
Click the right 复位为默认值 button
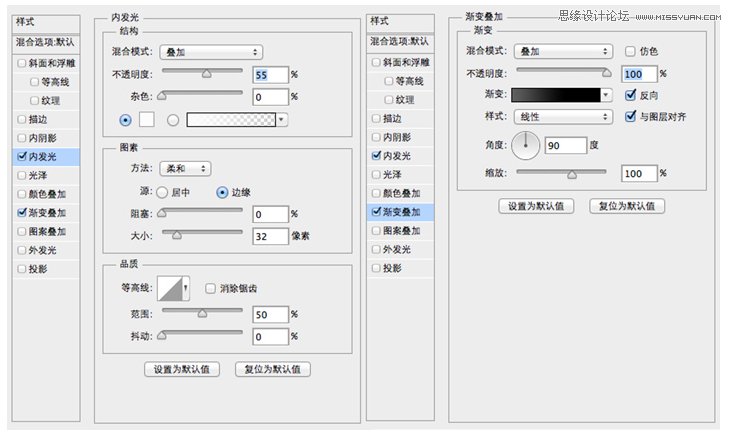(627, 206)
